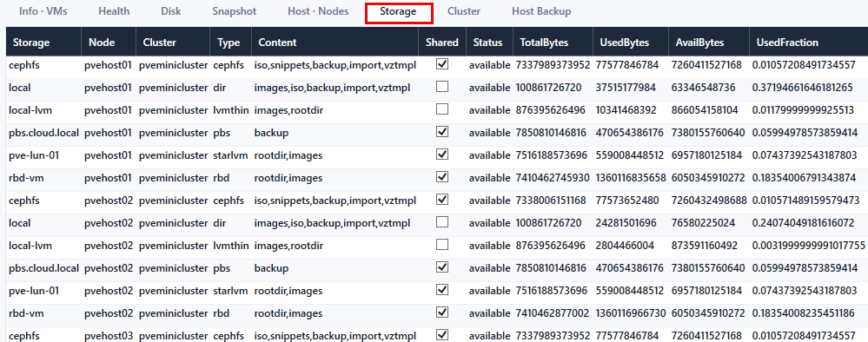Viewport: 868px width, 342px height.
Task: Click UsedBytes value 24281501696
Action: point(626,222)
